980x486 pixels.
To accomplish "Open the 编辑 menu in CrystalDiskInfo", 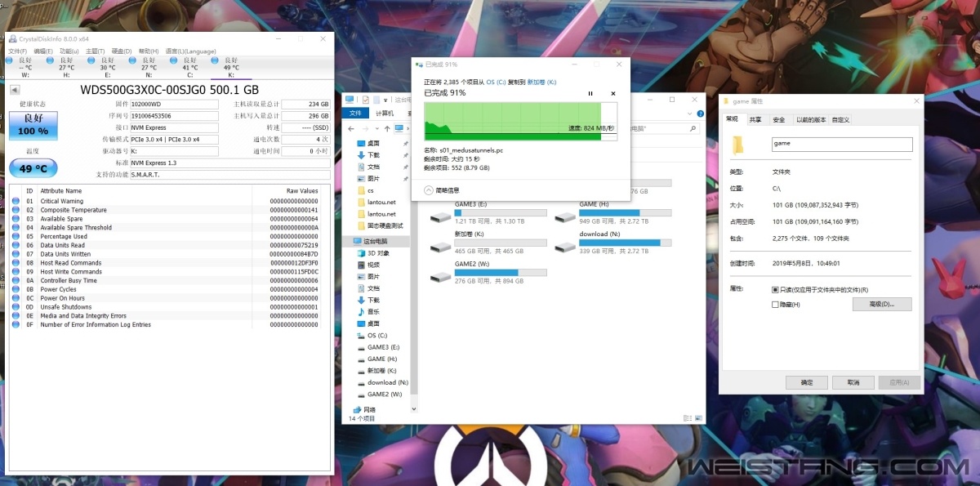I will (44, 51).
